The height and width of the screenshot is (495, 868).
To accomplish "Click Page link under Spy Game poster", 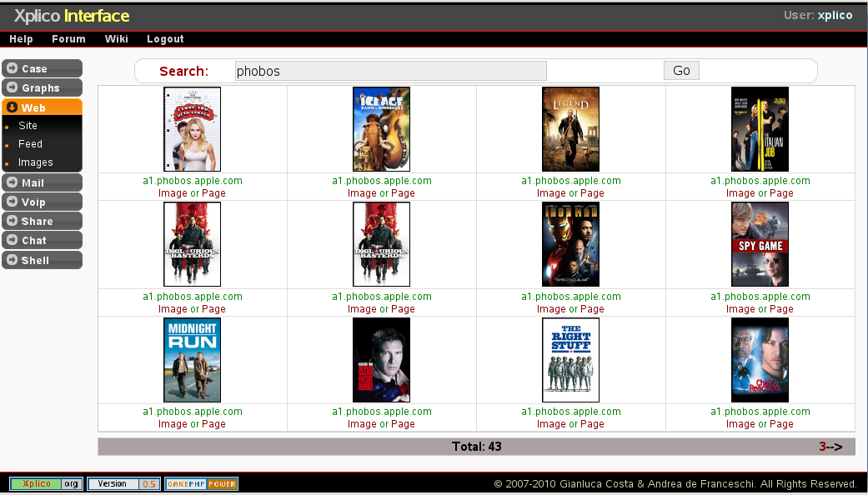I will [781, 309].
